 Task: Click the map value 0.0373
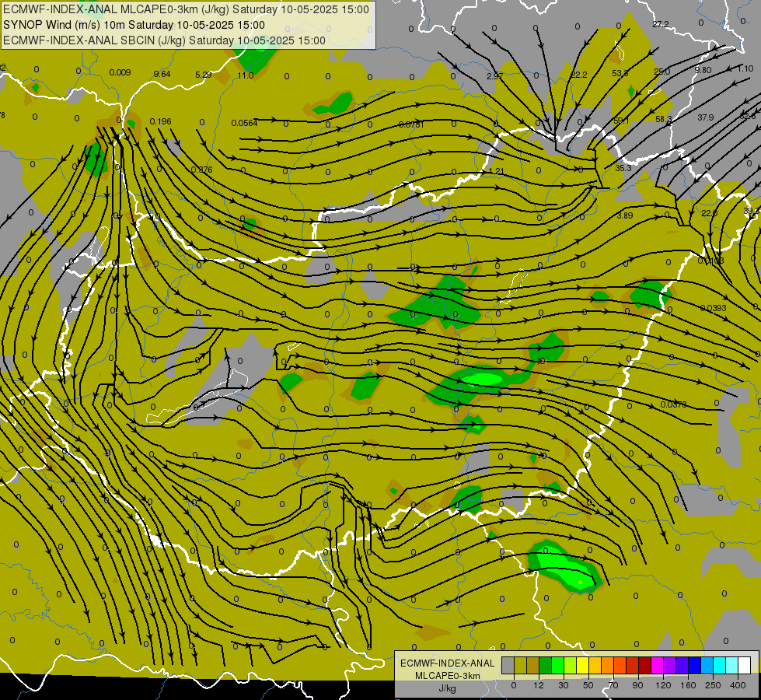coord(674,404)
